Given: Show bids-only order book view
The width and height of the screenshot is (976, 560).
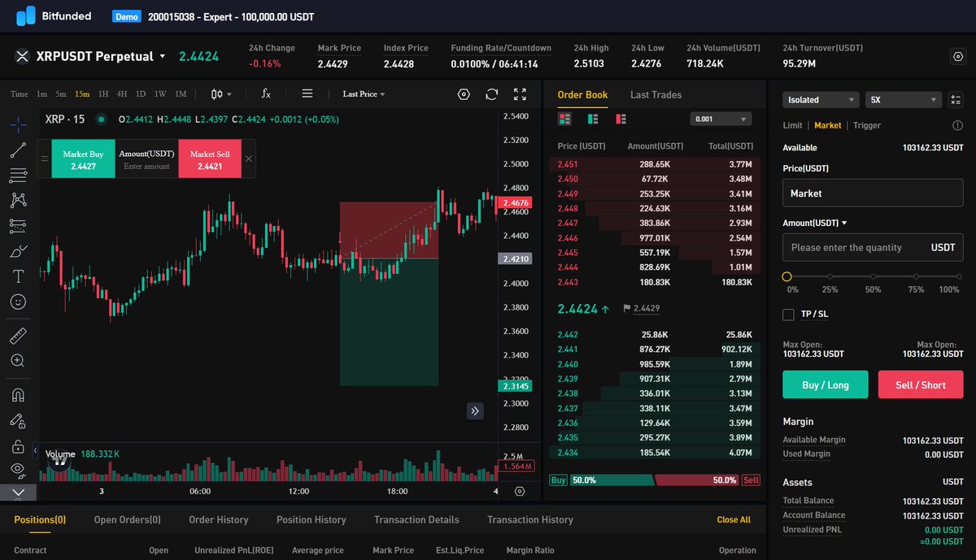Looking at the screenshot, I should pyautogui.click(x=593, y=119).
